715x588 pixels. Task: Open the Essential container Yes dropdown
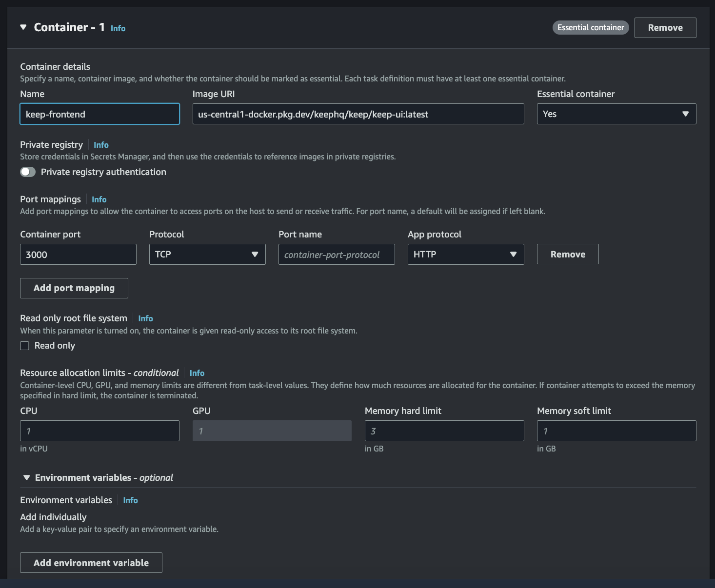pyautogui.click(x=616, y=114)
